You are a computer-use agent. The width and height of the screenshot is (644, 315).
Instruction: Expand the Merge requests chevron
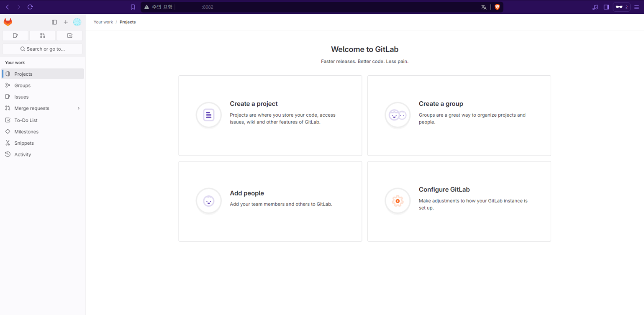[x=78, y=108]
